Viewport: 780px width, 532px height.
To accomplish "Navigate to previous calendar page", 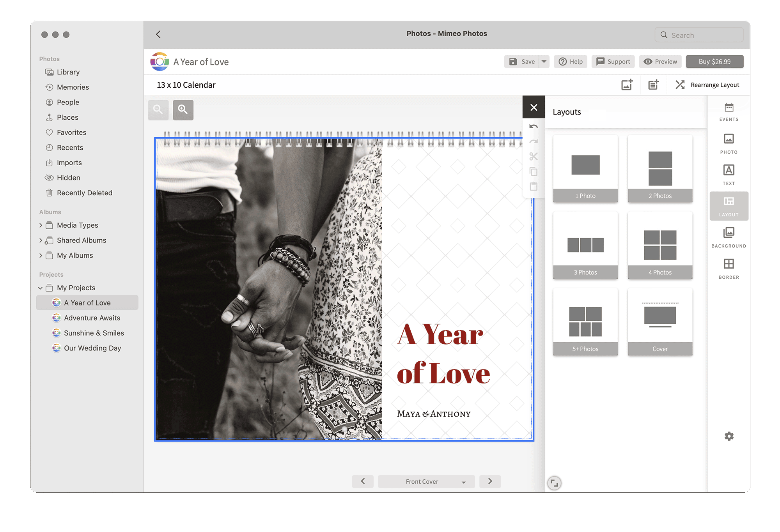I will point(363,480).
